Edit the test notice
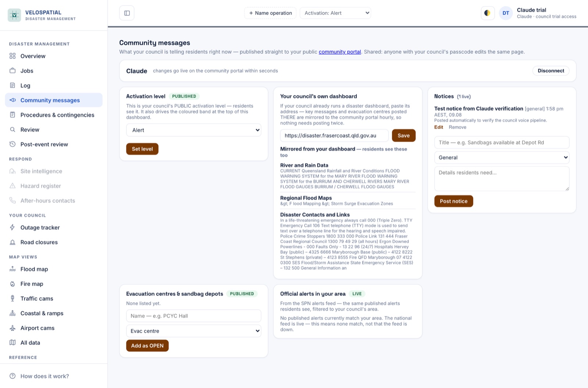 tap(439, 127)
